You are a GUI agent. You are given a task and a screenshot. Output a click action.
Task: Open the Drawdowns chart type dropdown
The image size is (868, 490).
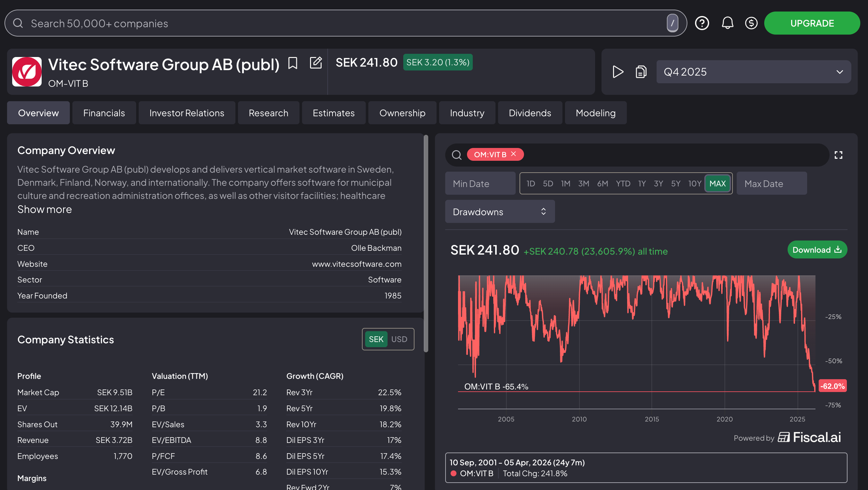(x=500, y=212)
